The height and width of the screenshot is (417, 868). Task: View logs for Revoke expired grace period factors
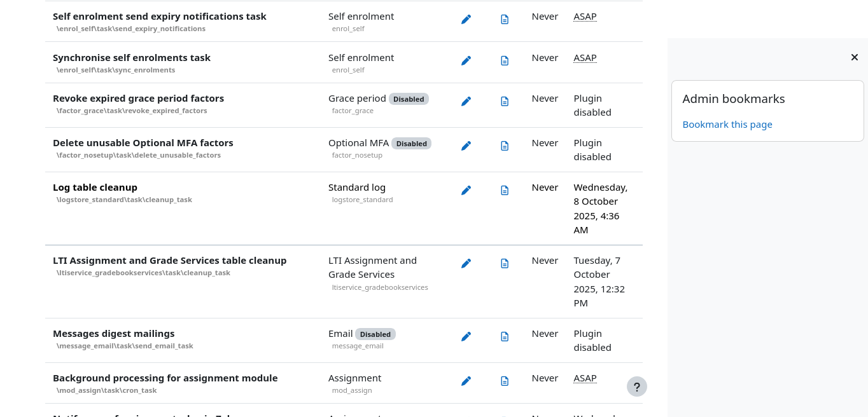point(505,101)
